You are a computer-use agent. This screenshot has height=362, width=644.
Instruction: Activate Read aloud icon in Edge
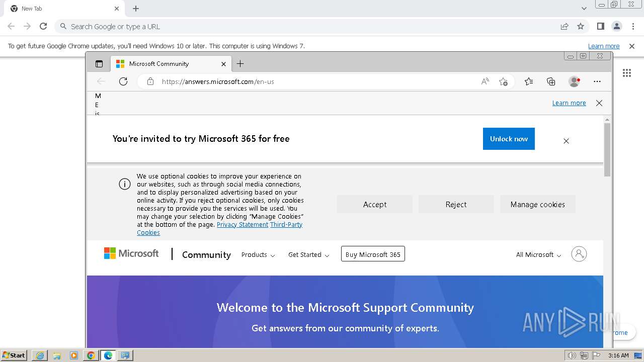[x=485, y=81]
